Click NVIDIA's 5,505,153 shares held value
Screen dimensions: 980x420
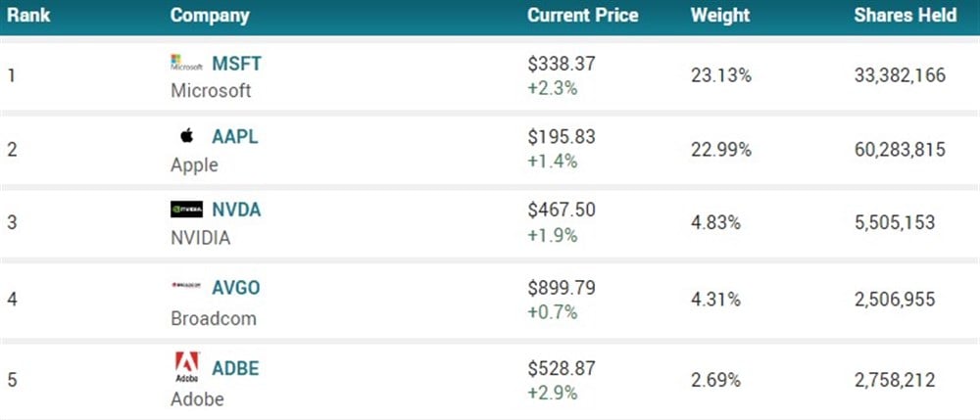pyautogui.click(x=893, y=222)
